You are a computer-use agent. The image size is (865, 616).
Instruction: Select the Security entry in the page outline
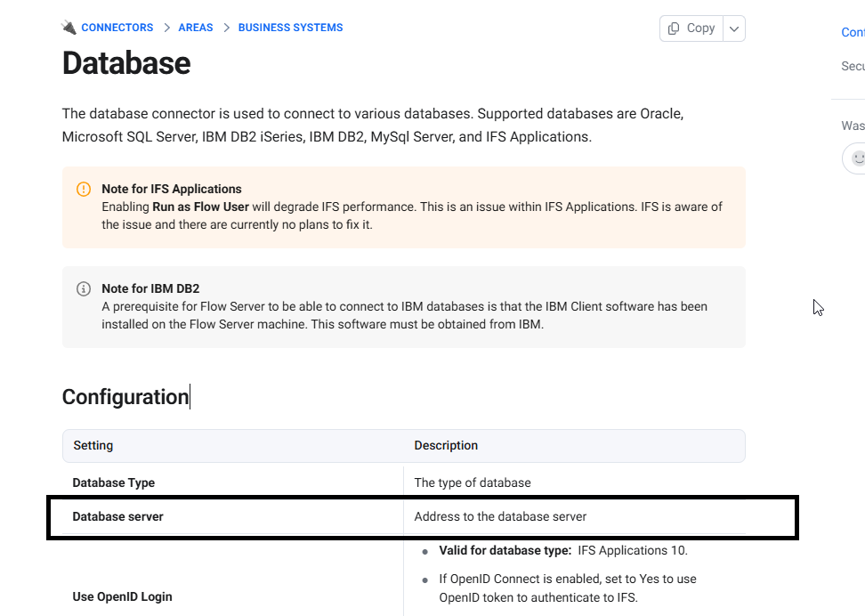853,66
